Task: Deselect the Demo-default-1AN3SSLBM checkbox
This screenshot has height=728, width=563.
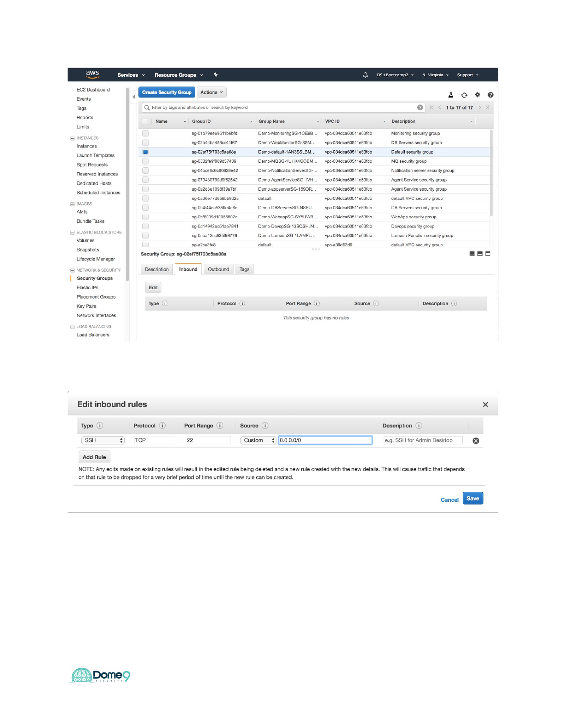Action: (x=145, y=152)
